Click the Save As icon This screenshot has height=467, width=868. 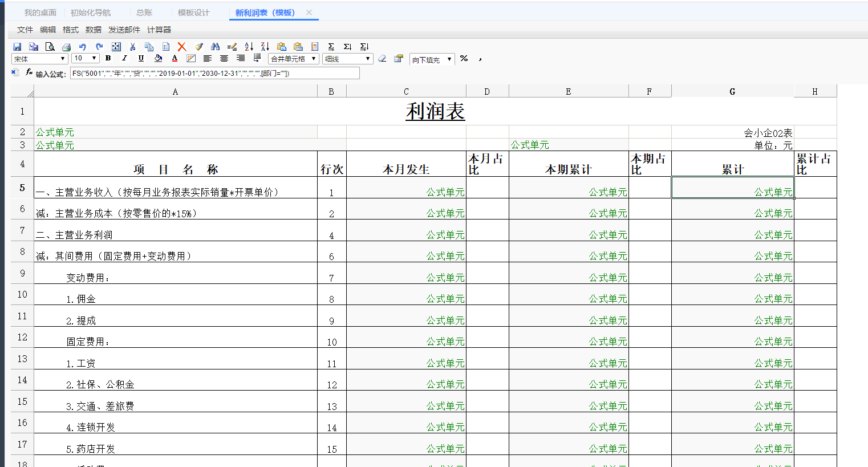click(34, 47)
